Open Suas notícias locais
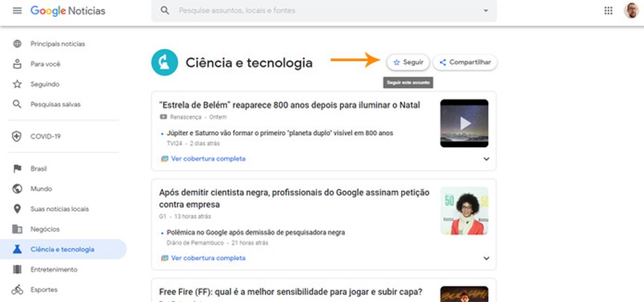 point(60,209)
